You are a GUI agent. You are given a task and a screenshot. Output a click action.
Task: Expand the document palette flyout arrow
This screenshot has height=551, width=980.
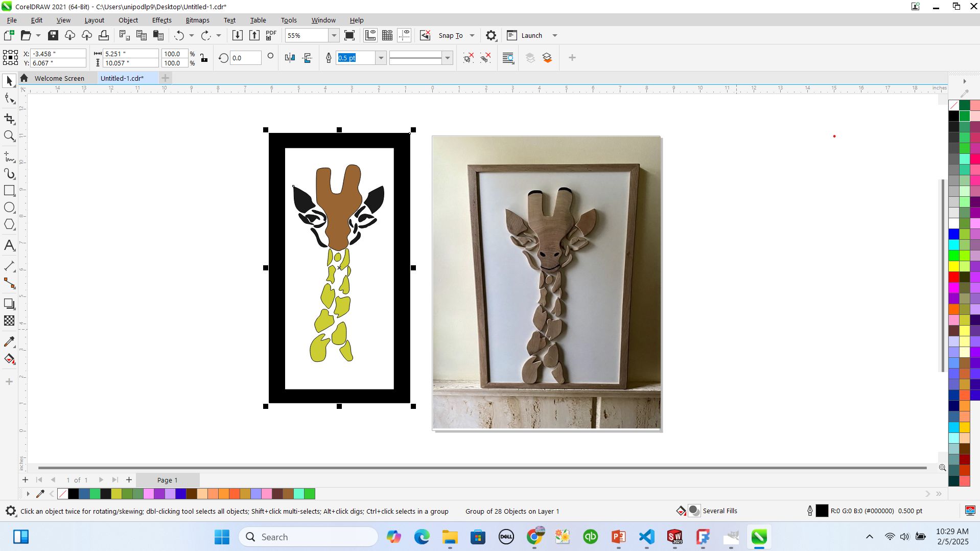pyautogui.click(x=28, y=494)
